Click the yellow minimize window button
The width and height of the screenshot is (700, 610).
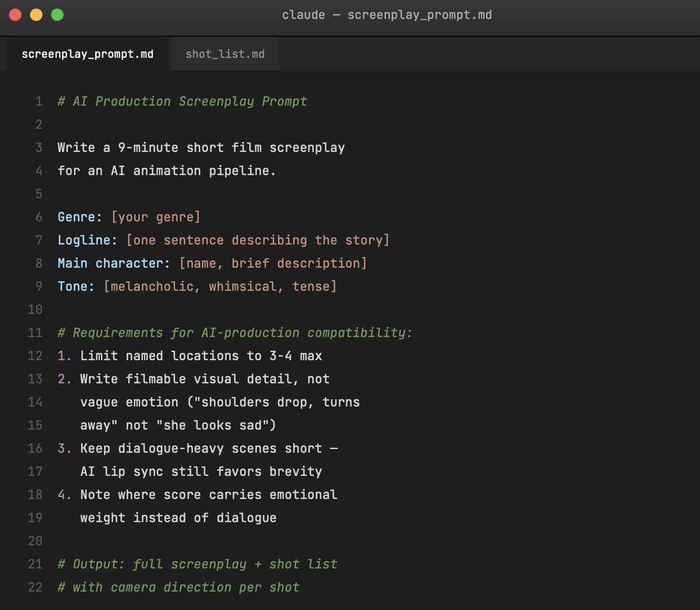tap(36, 15)
